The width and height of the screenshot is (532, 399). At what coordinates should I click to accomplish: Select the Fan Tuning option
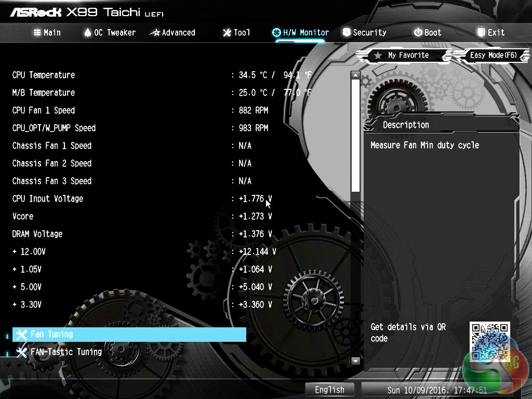129,335
